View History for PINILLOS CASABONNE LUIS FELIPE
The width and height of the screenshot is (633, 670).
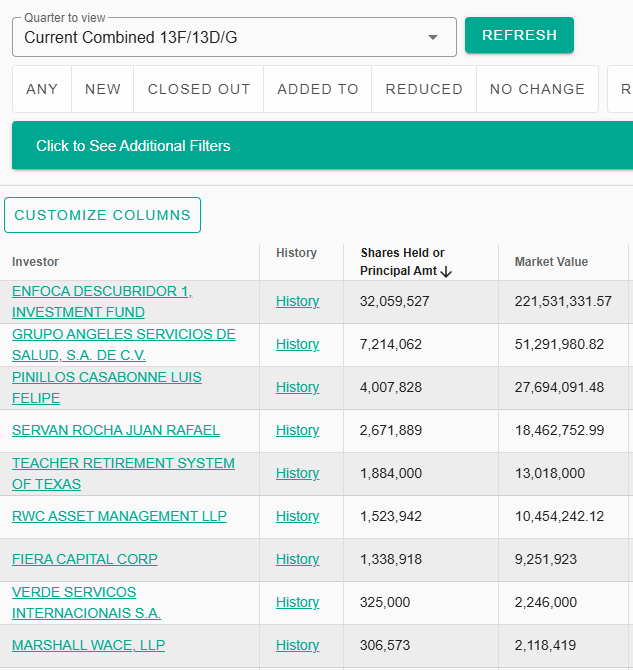tap(297, 388)
